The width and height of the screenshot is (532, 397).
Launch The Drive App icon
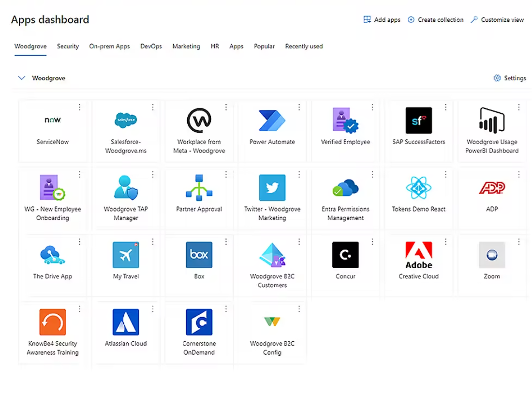(x=53, y=255)
